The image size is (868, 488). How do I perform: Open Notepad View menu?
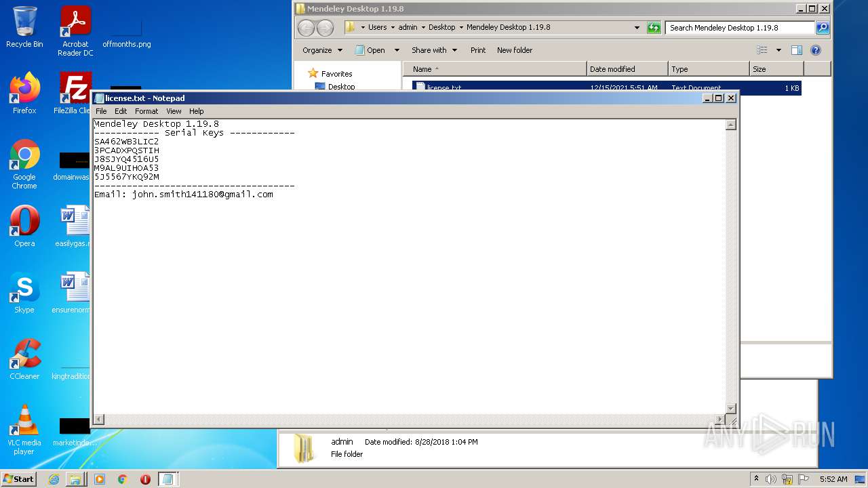174,111
